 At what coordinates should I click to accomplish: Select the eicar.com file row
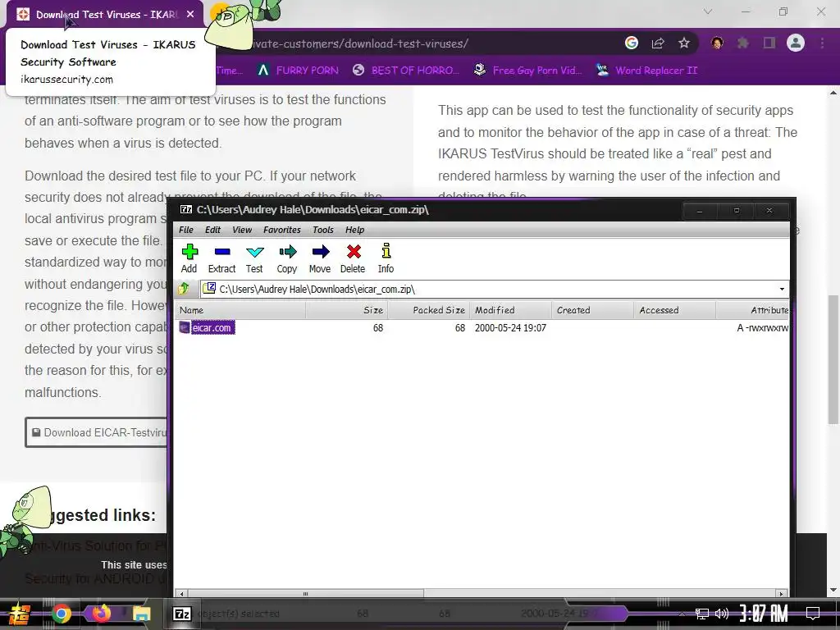[x=482, y=327]
